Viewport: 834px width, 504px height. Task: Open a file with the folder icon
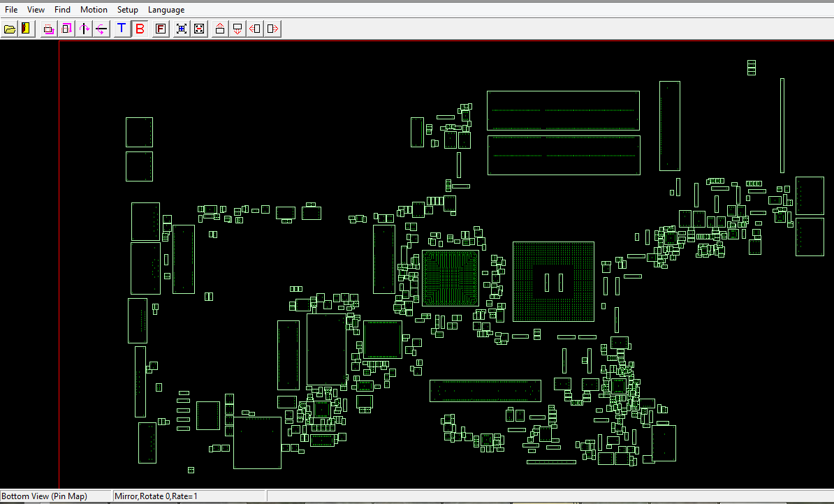pyautogui.click(x=10, y=29)
